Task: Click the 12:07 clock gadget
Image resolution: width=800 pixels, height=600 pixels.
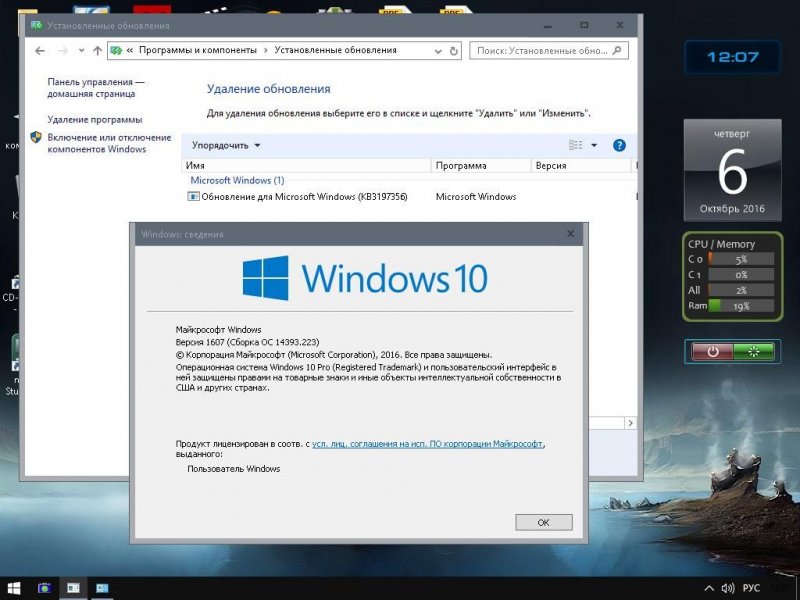Action: coord(733,57)
